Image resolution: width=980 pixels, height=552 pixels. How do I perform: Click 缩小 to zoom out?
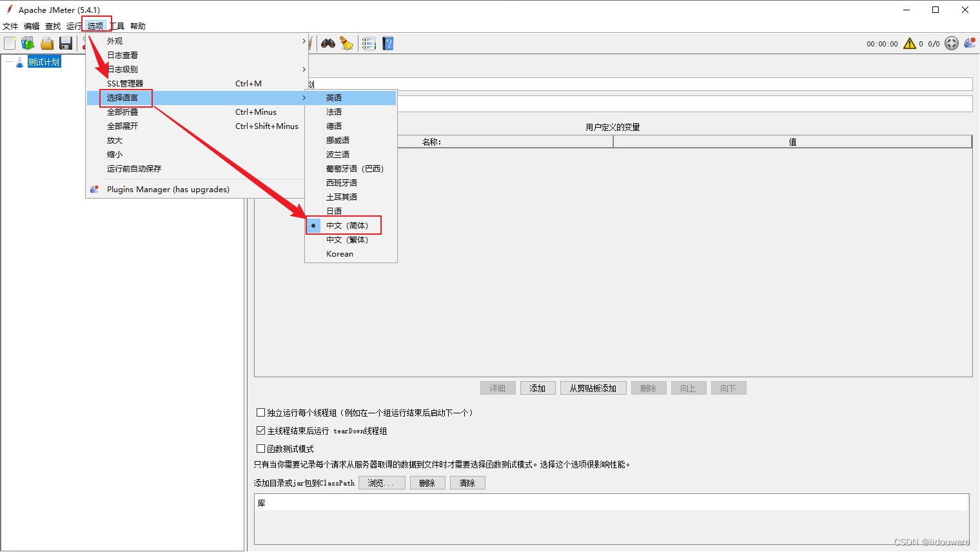click(197, 155)
